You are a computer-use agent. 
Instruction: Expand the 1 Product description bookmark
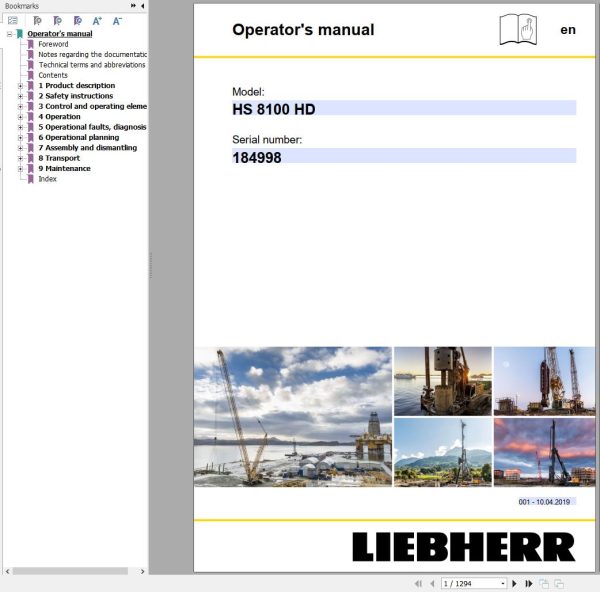(x=21, y=86)
